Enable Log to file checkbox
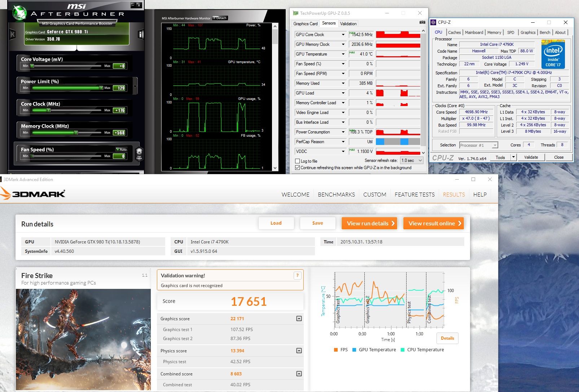 (x=298, y=161)
